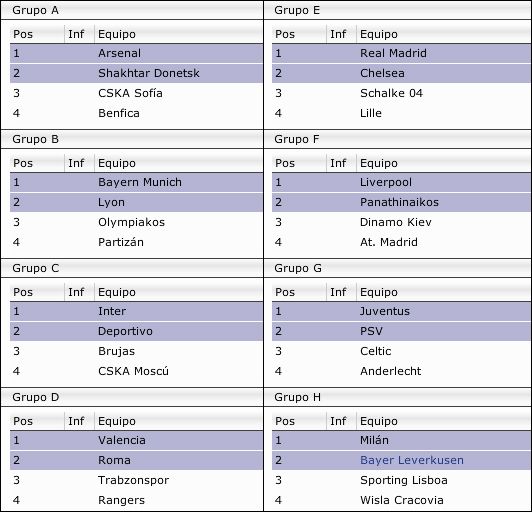This screenshot has height=512, width=532.
Task: Select the Shakhtar Donetsk row
Action: point(136,73)
